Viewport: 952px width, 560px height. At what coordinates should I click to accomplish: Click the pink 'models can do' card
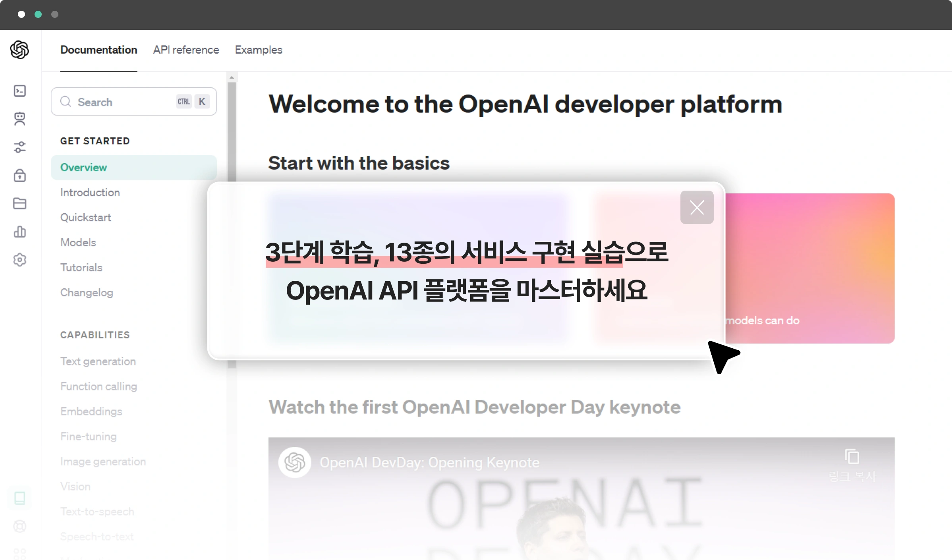tap(810, 268)
